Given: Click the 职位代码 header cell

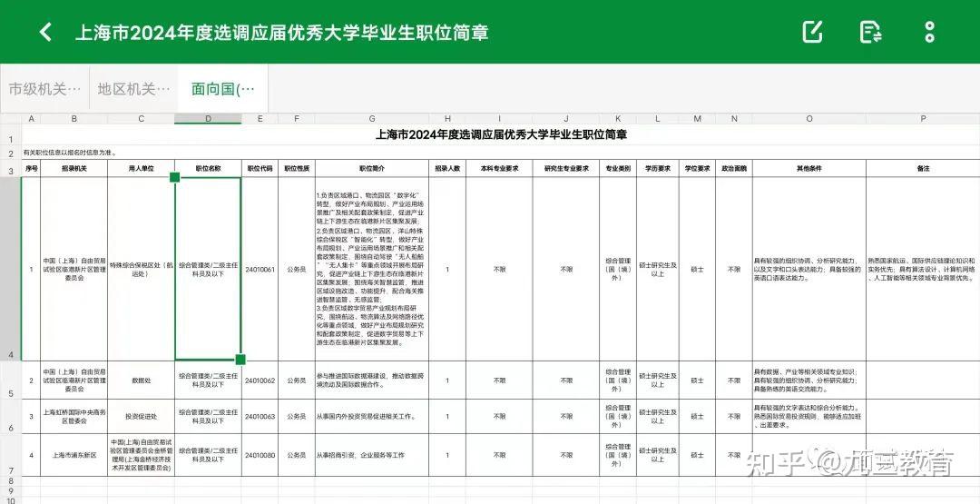Looking at the screenshot, I should click(x=260, y=169).
